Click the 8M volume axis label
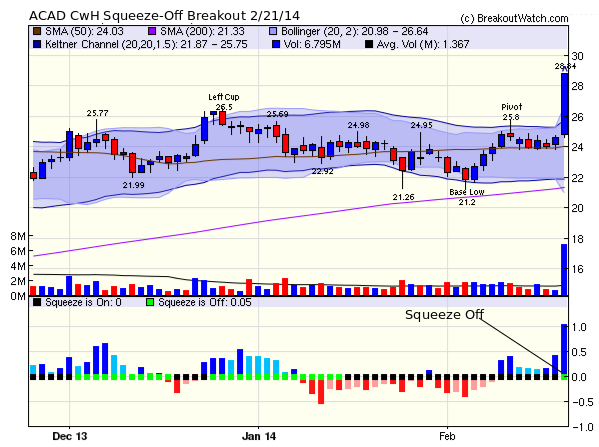Image resolution: width=599 pixels, height=447 pixels. (18, 236)
